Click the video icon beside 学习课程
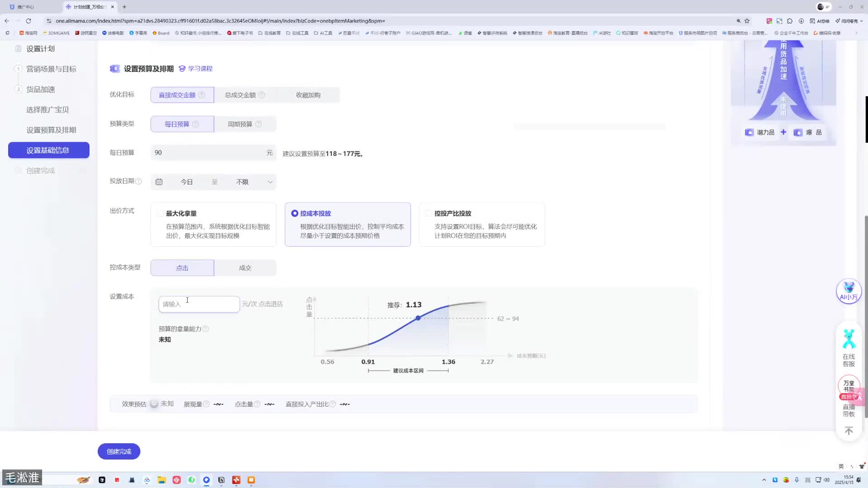This screenshot has height=488, width=868. [182, 68]
